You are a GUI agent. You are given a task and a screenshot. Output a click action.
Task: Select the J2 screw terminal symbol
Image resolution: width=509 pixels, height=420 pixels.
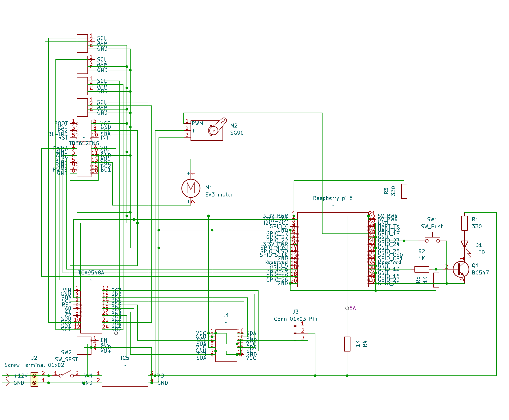(34, 379)
